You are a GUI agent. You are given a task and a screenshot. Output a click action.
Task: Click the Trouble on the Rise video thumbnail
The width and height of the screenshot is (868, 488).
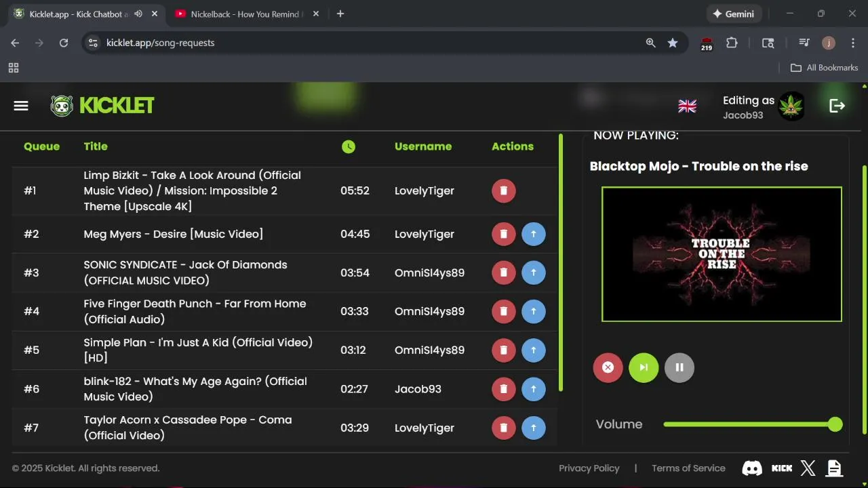722,254
